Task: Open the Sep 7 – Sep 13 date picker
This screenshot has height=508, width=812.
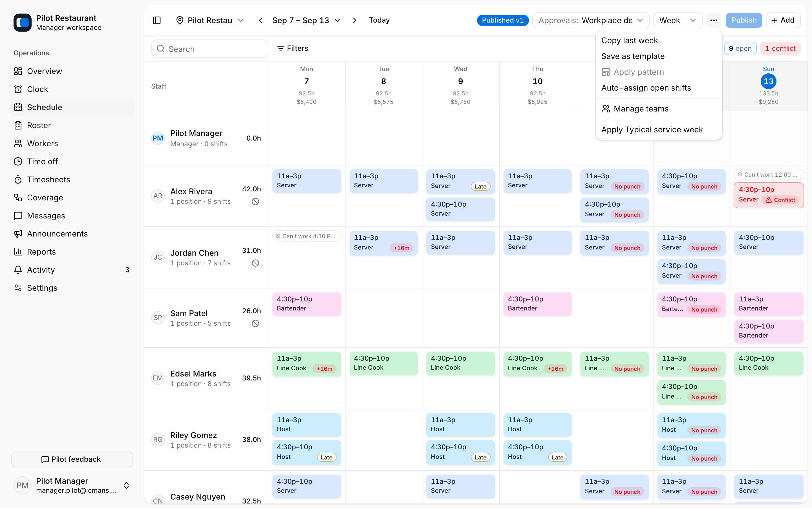Action: click(306, 20)
